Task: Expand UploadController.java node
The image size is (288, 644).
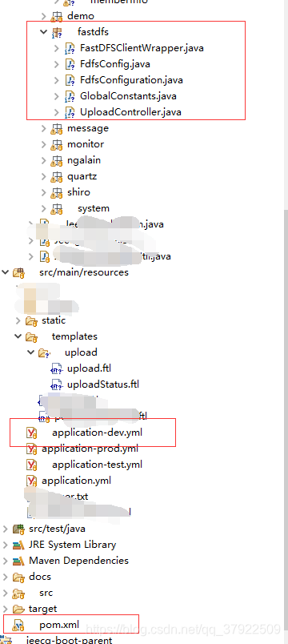Action: click(57, 112)
